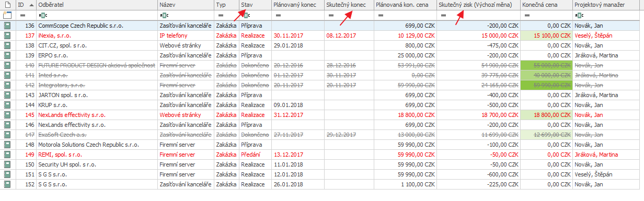Select '08.12.2017' actual end date cell
644x201 pixels.
[349, 36]
